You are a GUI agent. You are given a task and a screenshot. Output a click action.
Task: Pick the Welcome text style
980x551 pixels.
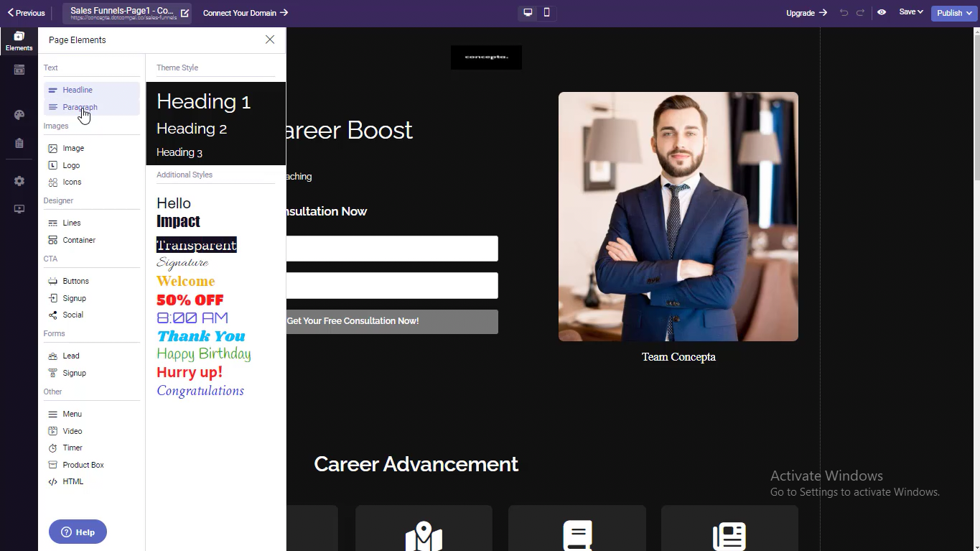(x=186, y=281)
